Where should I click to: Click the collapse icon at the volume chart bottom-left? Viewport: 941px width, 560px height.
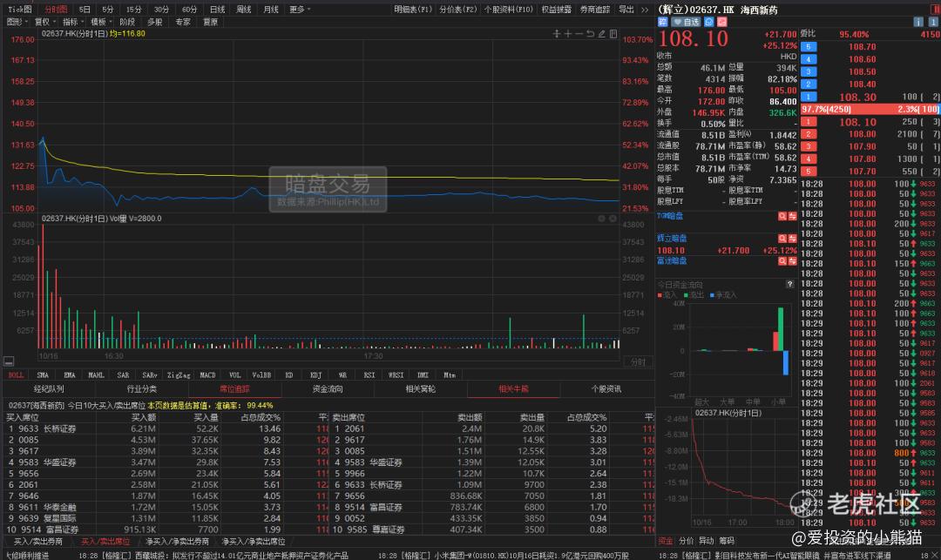9,361
